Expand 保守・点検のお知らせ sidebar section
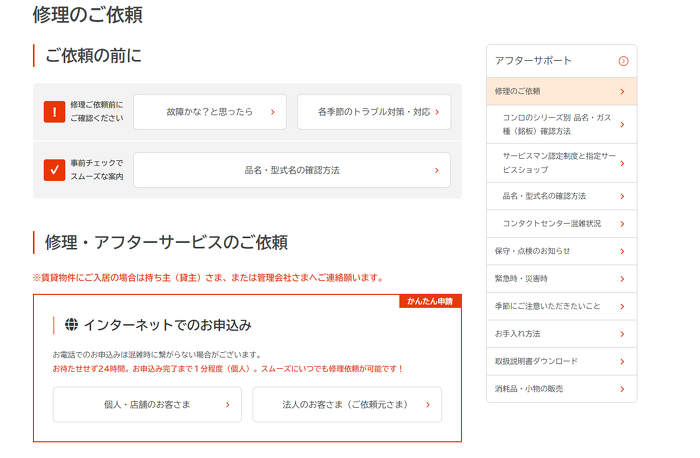The height and width of the screenshot is (458, 700). click(560, 251)
